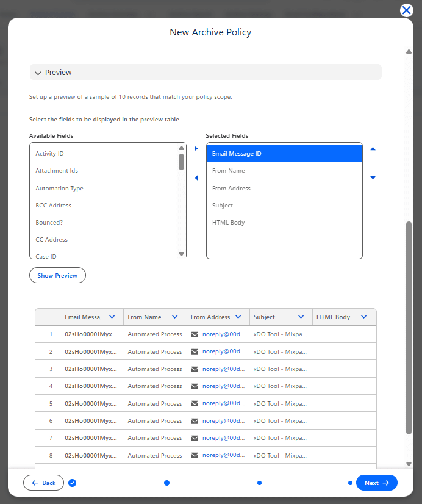Viewport: 422px width, 504px height.
Task: Move field to Selected Fields with right arrow
Action: (196, 148)
